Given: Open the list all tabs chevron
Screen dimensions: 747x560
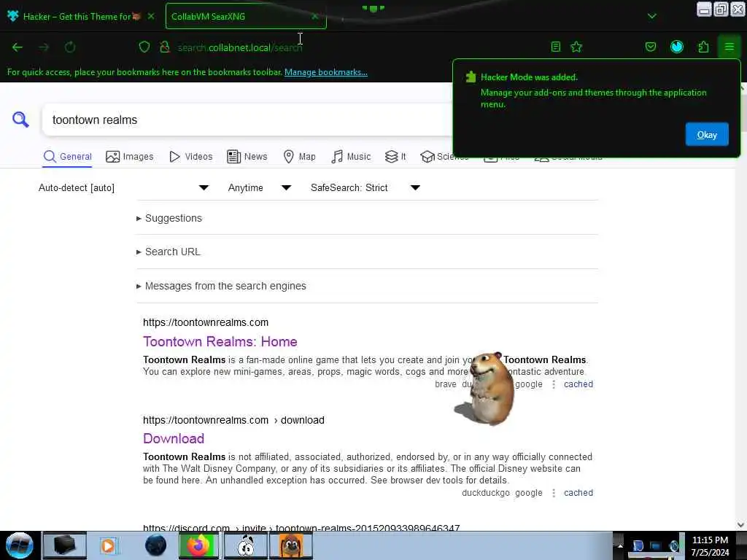Looking at the screenshot, I should click(651, 16).
